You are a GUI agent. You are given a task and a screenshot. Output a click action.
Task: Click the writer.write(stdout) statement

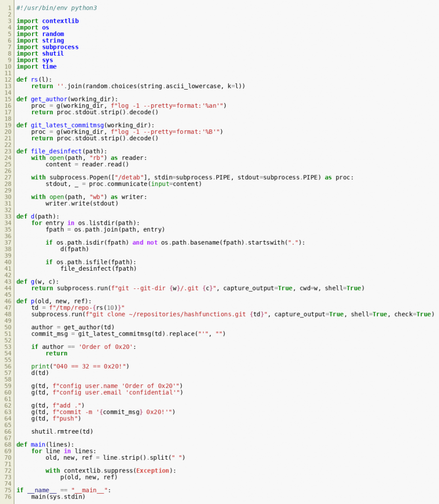tap(75, 203)
